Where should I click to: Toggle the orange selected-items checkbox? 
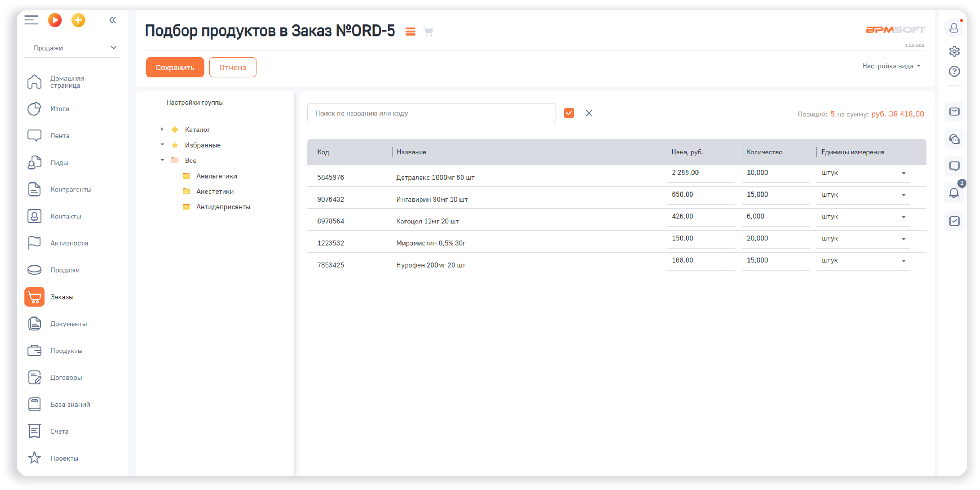pos(569,113)
